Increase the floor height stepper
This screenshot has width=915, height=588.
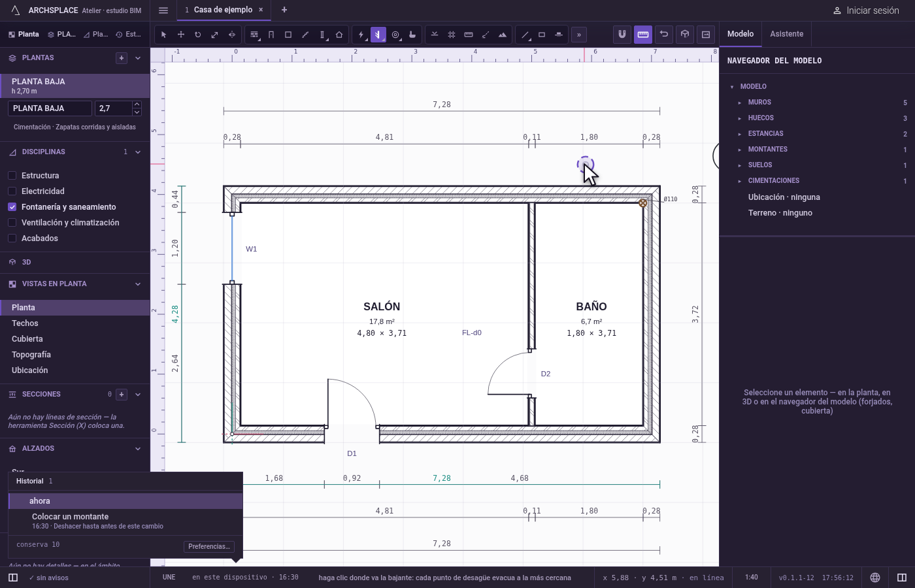coord(137,105)
